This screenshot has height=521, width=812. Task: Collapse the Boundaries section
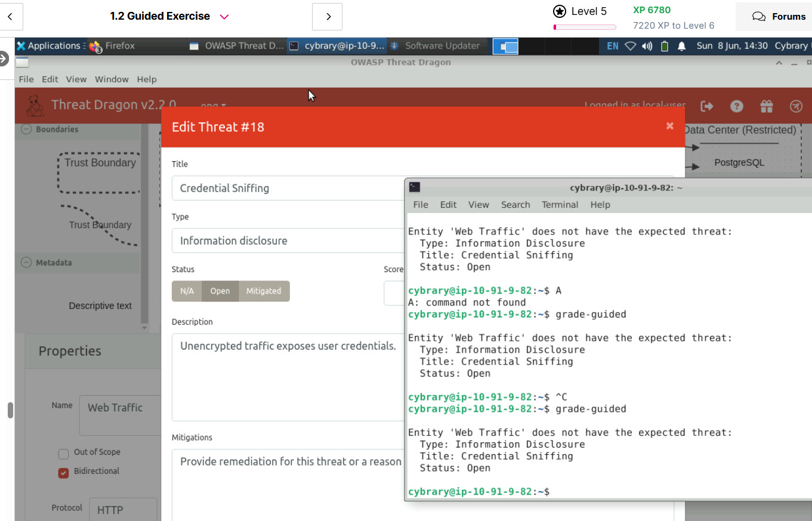[26, 129]
